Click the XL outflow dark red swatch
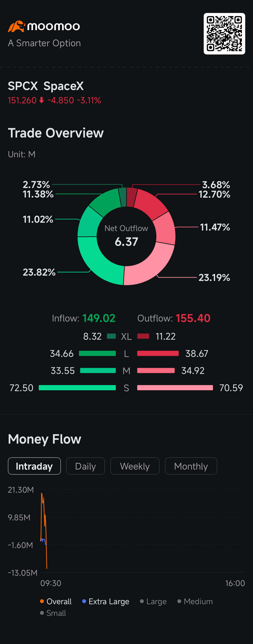Image resolution: width=253 pixels, height=644 pixels. (x=143, y=336)
